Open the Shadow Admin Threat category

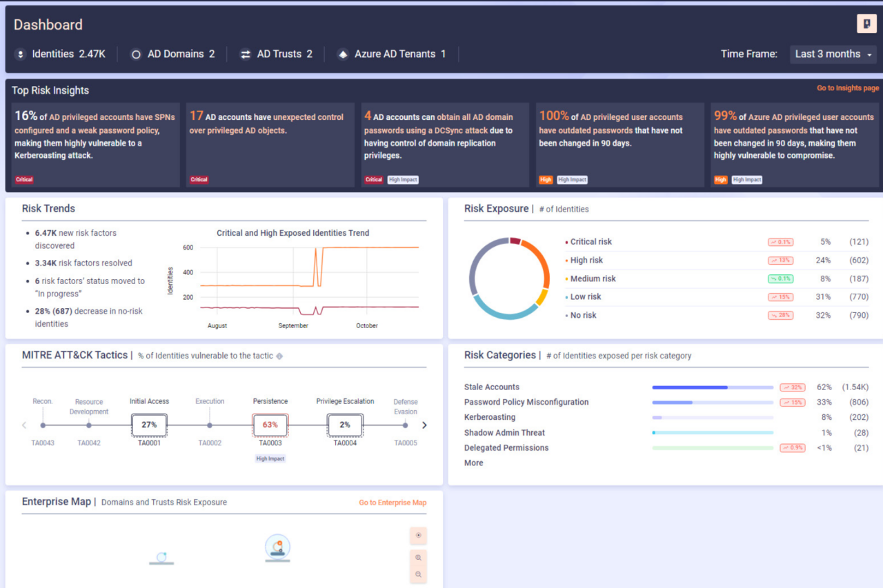[x=504, y=433]
